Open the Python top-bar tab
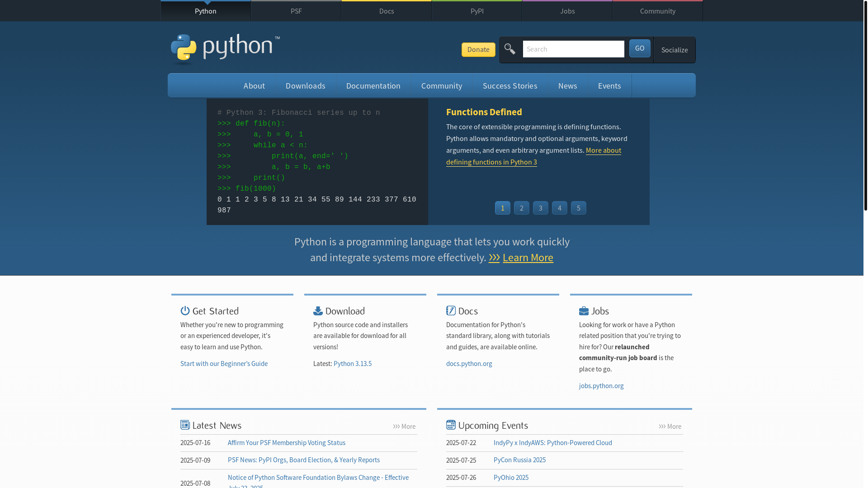The height and width of the screenshot is (488, 868). click(206, 11)
